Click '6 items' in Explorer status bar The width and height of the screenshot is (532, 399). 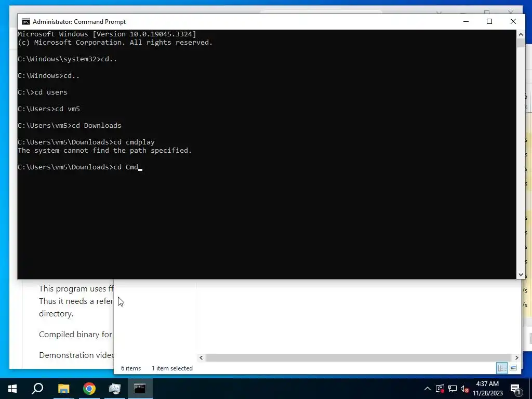tap(131, 368)
